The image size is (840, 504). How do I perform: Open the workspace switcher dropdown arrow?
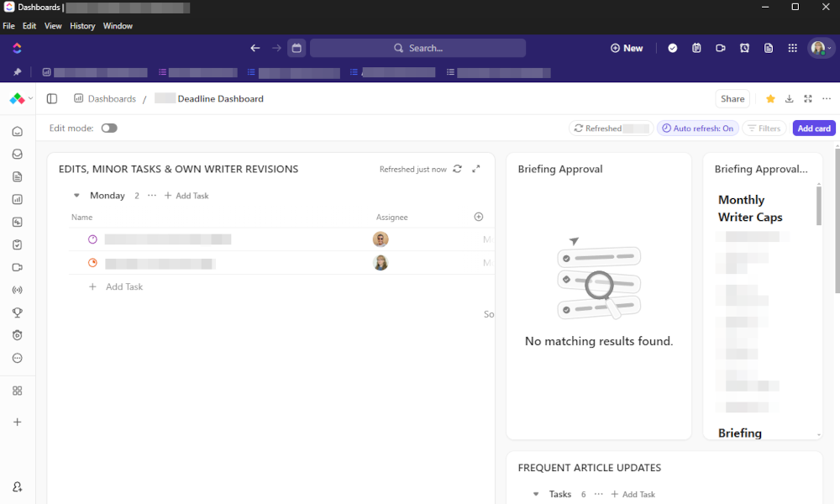tap(30, 98)
